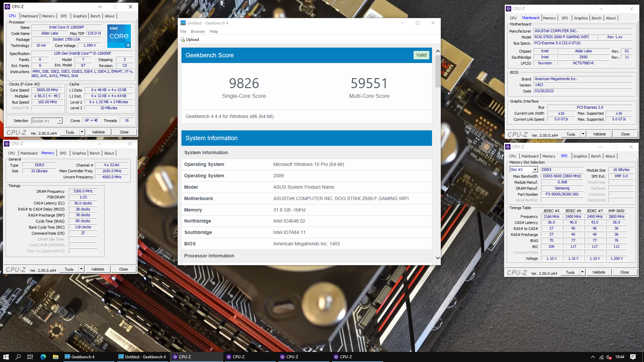Switch to Untitled - Geekbench 4 taskbar item
Image resolution: width=644 pixels, height=362 pixels.
click(x=142, y=357)
